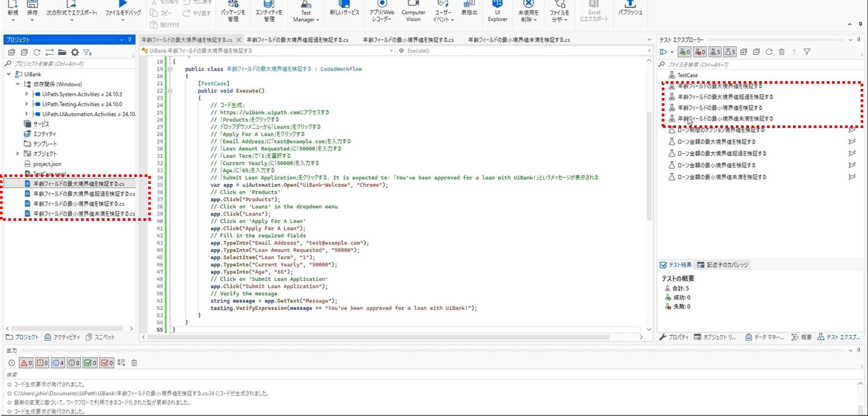Click the code editor vertical scrollbar

click(649, 166)
